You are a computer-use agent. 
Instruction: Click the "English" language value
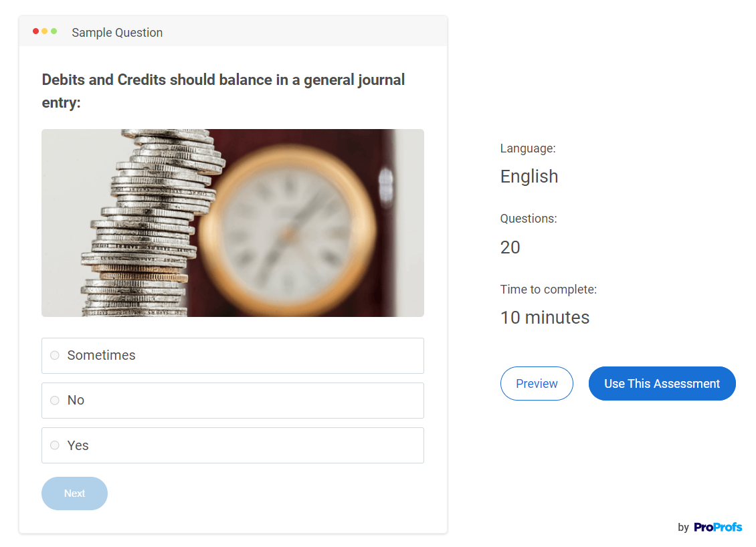pyautogui.click(x=529, y=177)
